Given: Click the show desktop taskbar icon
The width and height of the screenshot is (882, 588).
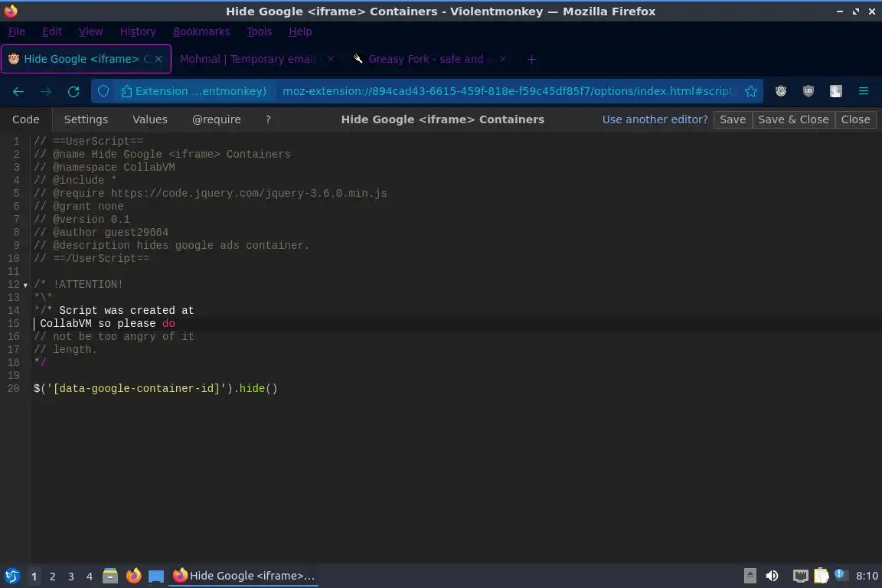Looking at the screenshot, I should (156, 576).
